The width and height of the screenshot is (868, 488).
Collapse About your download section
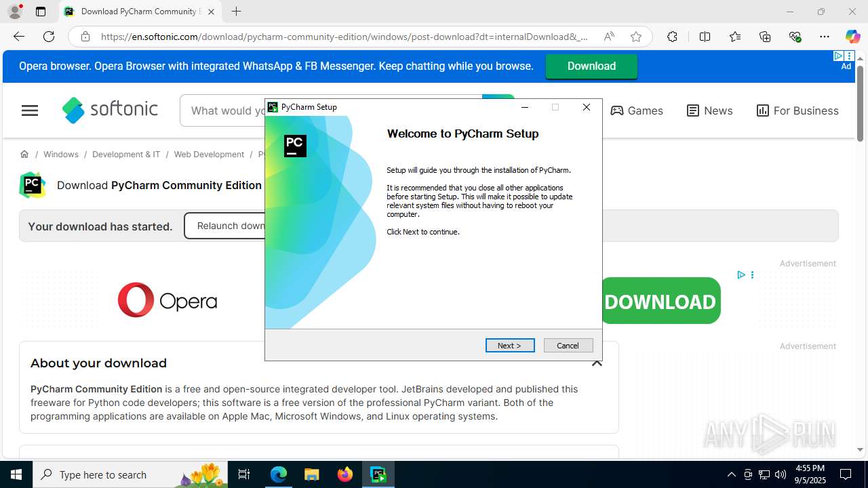pos(597,363)
